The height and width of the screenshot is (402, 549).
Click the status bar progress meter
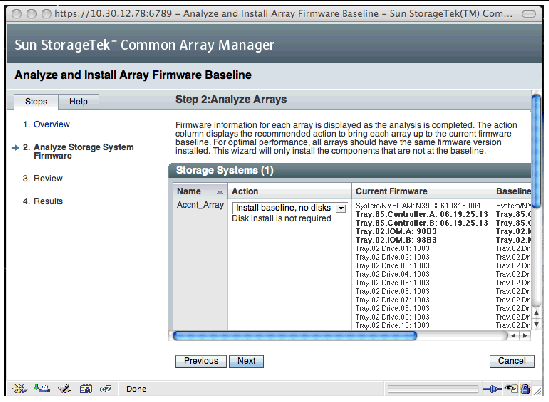tap(433, 389)
